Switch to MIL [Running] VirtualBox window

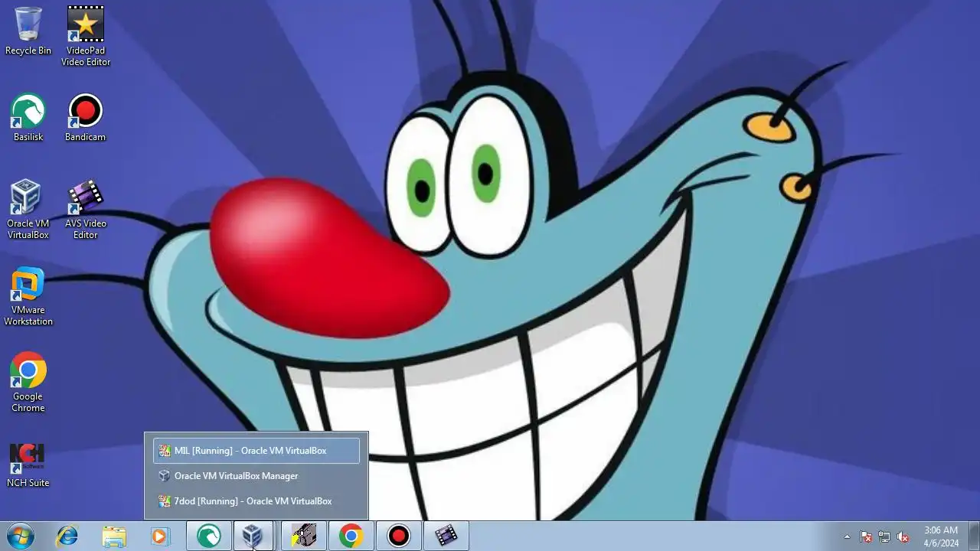[256, 451]
